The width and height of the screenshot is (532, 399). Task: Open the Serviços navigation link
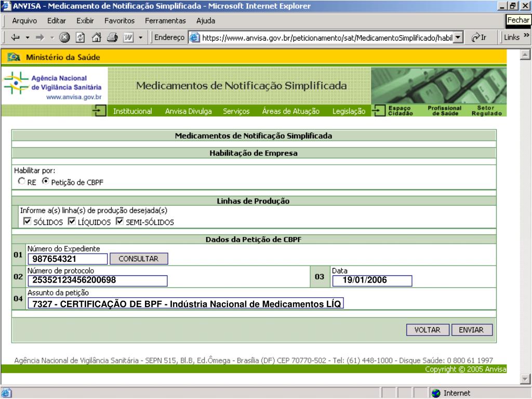coord(236,111)
